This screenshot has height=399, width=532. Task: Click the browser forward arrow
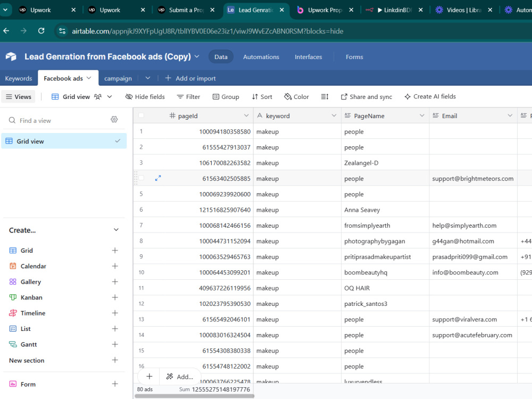coord(23,31)
